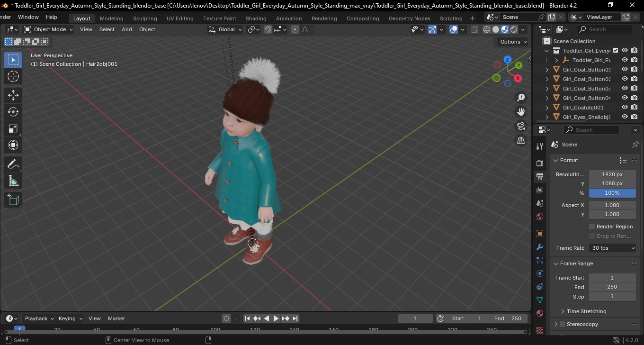This screenshot has height=345, width=644.
Task: Click the current frame field in timeline
Action: 415,318
